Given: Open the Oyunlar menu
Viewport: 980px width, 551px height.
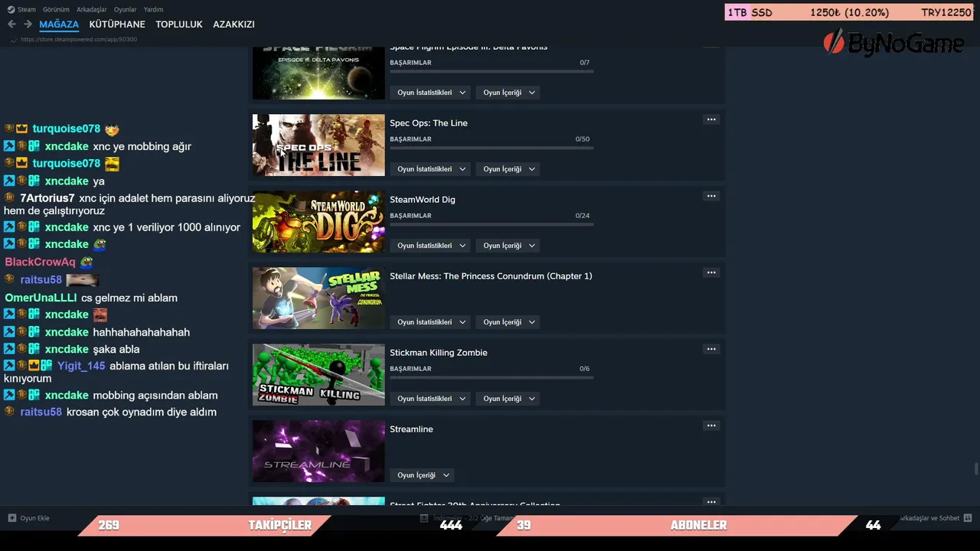Looking at the screenshot, I should pos(126,9).
